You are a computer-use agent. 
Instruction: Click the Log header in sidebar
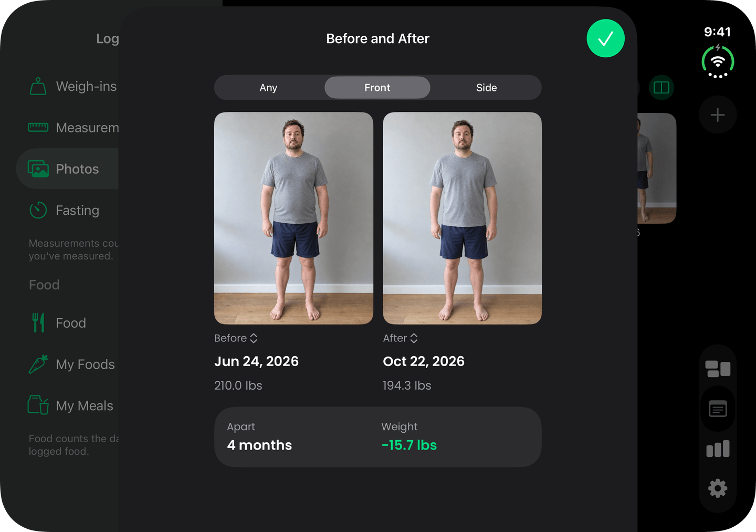107,38
